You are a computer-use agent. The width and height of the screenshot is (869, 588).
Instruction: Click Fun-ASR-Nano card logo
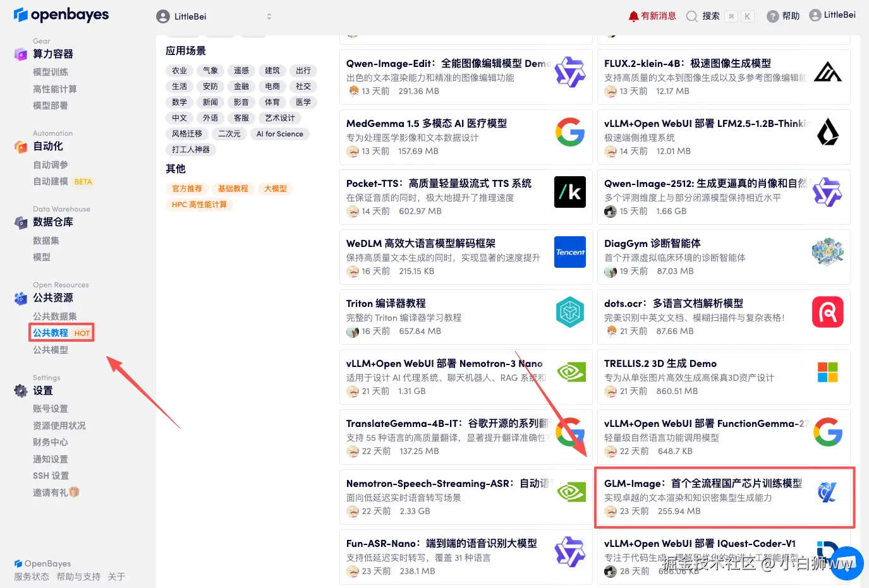click(x=570, y=552)
